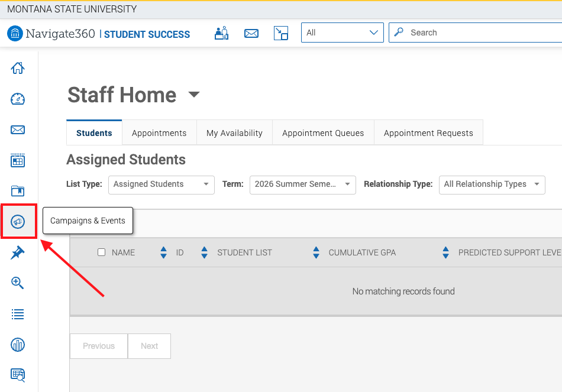Open the lists icon in sidebar

(18, 314)
